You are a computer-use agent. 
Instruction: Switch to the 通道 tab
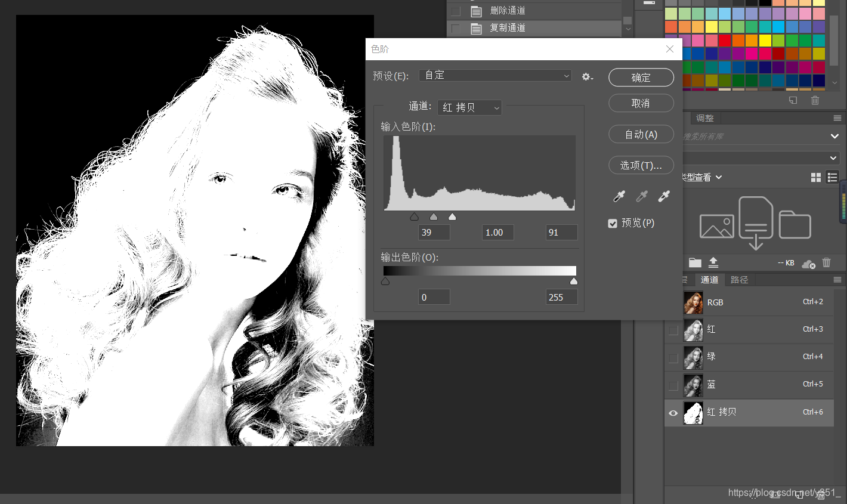[x=709, y=280]
